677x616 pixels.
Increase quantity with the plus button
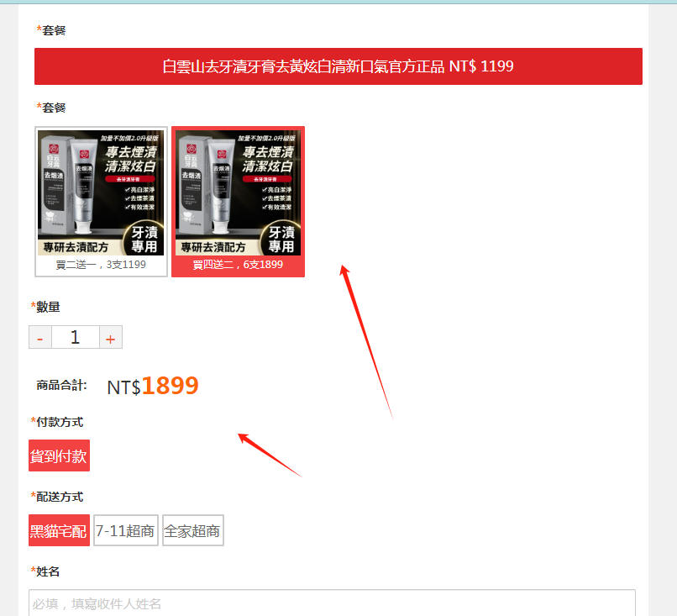pos(111,337)
